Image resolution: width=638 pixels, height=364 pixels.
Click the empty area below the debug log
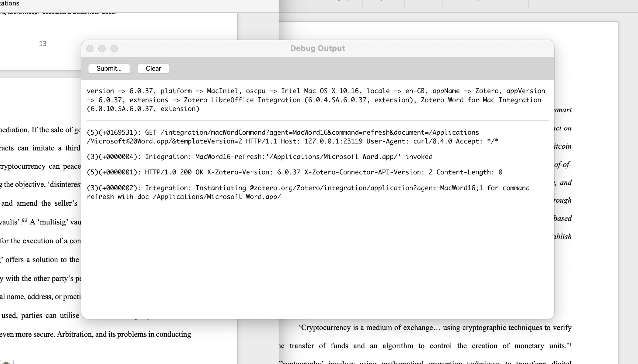click(x=317, y=258)
